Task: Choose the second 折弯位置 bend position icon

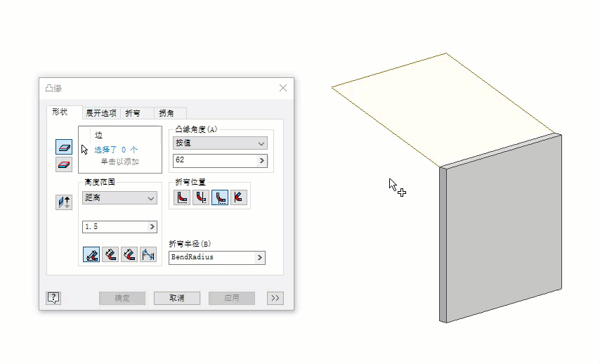Action: point(201,197)
